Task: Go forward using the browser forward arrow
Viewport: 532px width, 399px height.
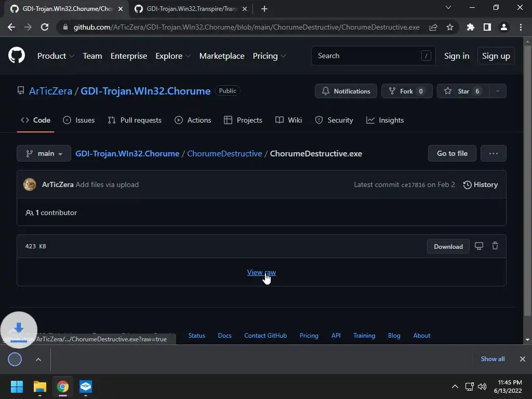Action: coord(28,27)
